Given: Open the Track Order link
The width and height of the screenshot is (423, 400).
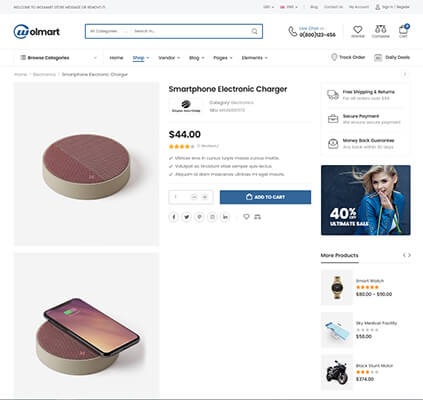Looking at the screenshot, I should 348,57.
